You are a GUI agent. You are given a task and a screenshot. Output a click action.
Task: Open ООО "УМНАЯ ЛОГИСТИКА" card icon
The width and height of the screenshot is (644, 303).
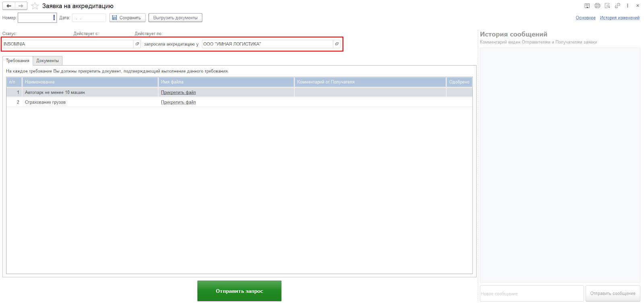(x=337, y=44)
